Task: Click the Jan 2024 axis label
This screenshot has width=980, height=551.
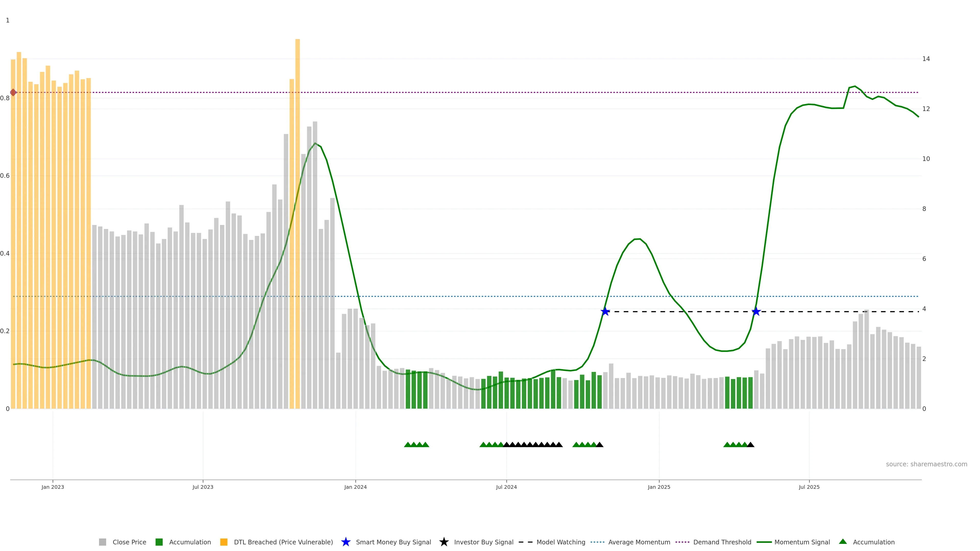Action: pos(355,487)
